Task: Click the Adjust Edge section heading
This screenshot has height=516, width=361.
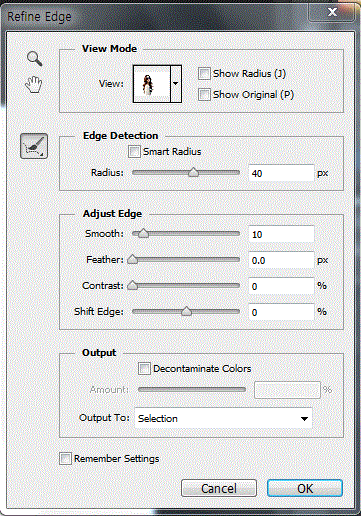Action: (x=112, y=213)
